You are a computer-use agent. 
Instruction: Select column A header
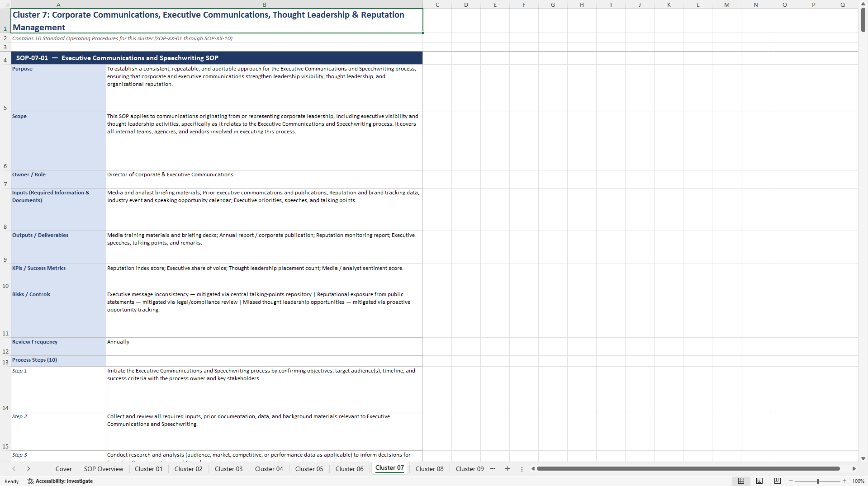click(x=58, y=5)
